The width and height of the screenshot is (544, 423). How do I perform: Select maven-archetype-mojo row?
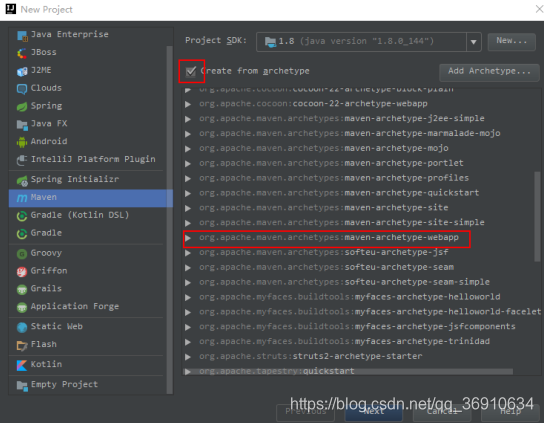coord(361,148)
